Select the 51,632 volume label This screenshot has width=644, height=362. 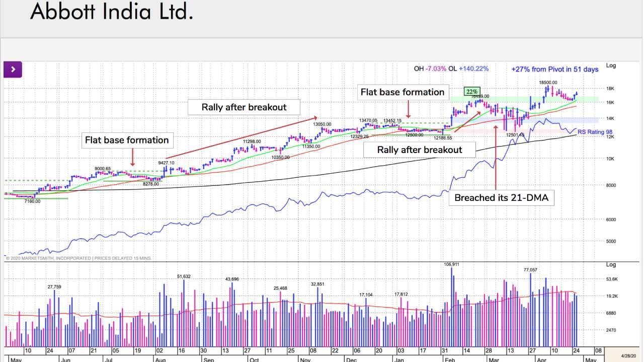[184, 276]
